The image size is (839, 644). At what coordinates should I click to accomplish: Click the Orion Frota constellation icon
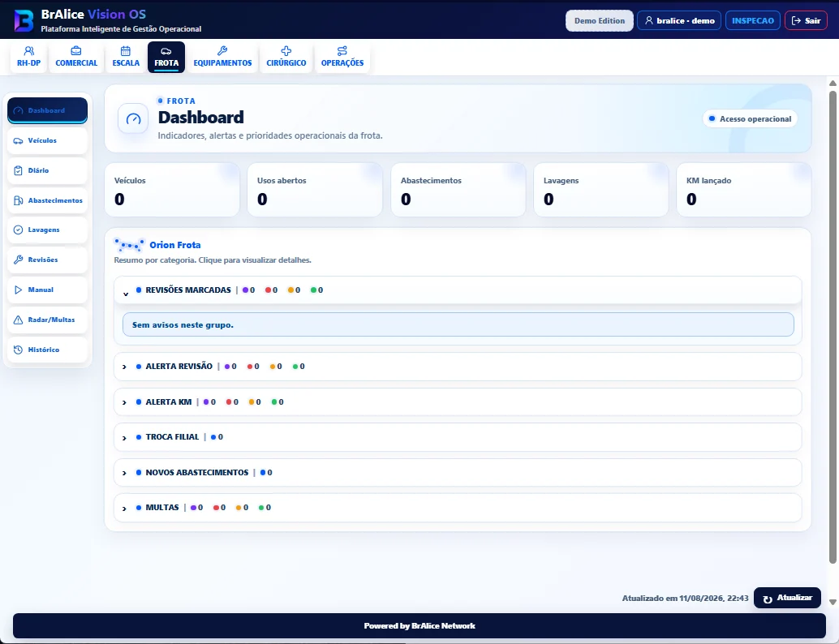click(130, 245)
